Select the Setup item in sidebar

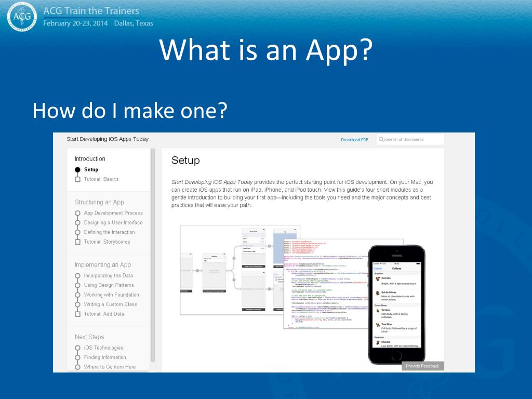coord(91,169)
